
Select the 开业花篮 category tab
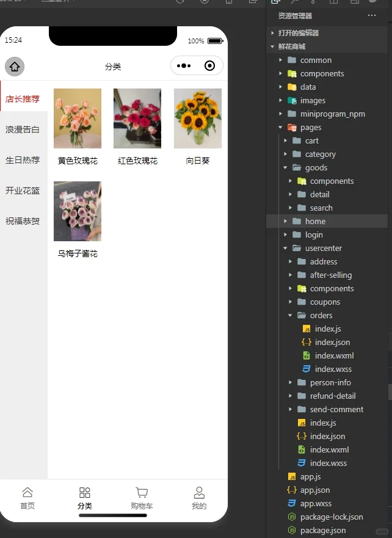point(24,191)
